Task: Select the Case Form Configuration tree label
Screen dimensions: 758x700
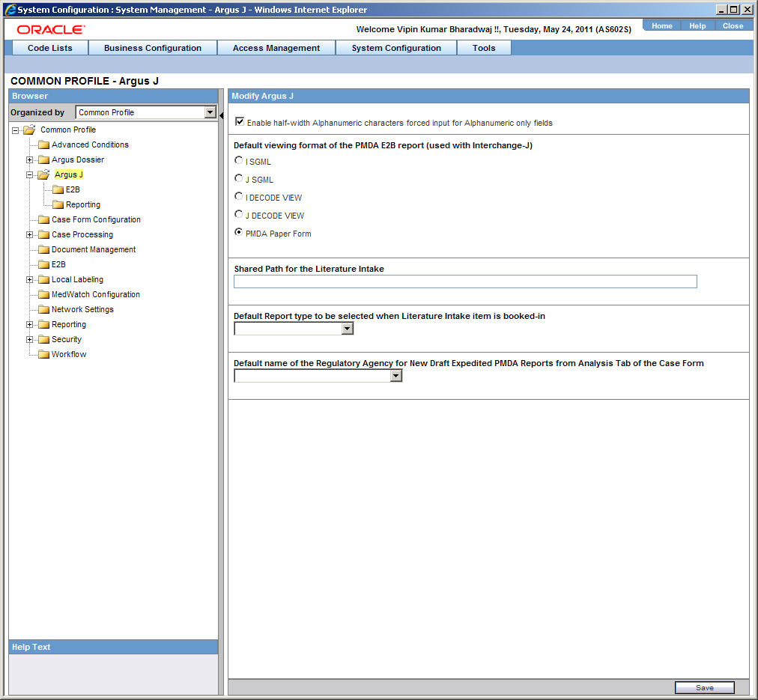Action: click(x=96, y=219)
